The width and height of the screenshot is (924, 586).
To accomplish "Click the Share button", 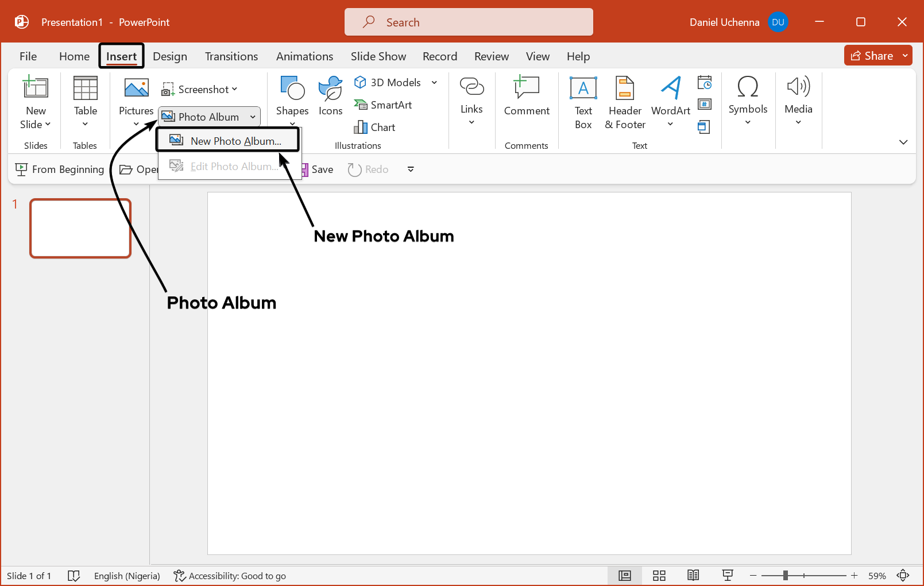I will (x=872, y=56).
